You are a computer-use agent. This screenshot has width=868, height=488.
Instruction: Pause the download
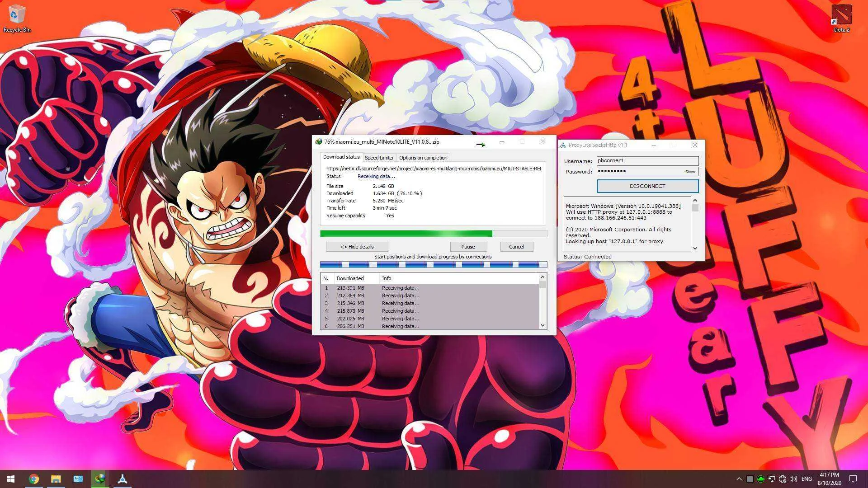click(468, 247)
